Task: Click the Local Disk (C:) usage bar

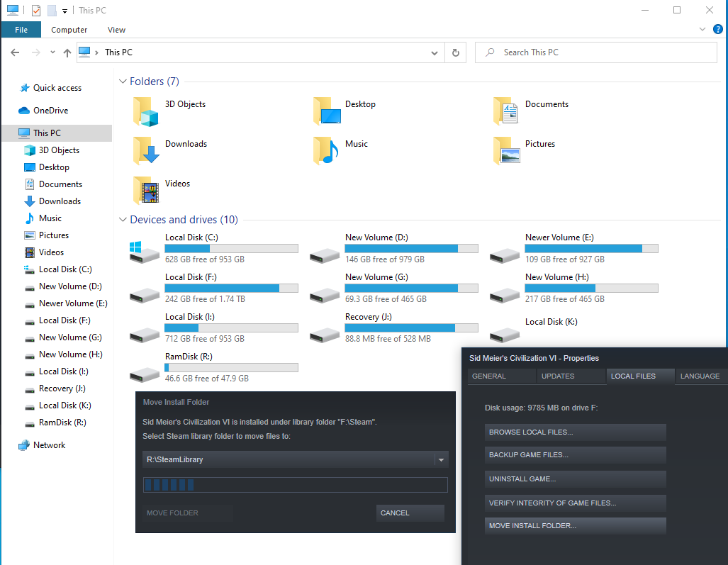Action: (x=231, y=248)
